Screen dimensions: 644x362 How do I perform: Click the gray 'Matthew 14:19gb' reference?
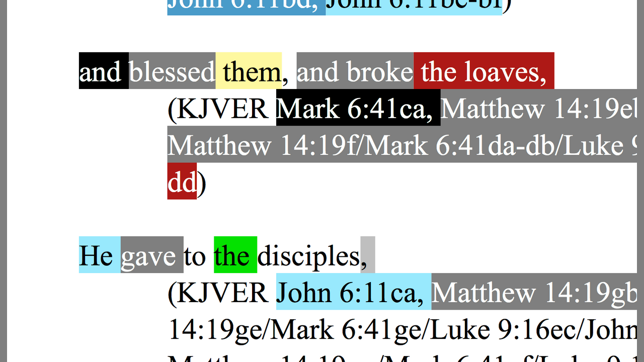click(534, 292)
